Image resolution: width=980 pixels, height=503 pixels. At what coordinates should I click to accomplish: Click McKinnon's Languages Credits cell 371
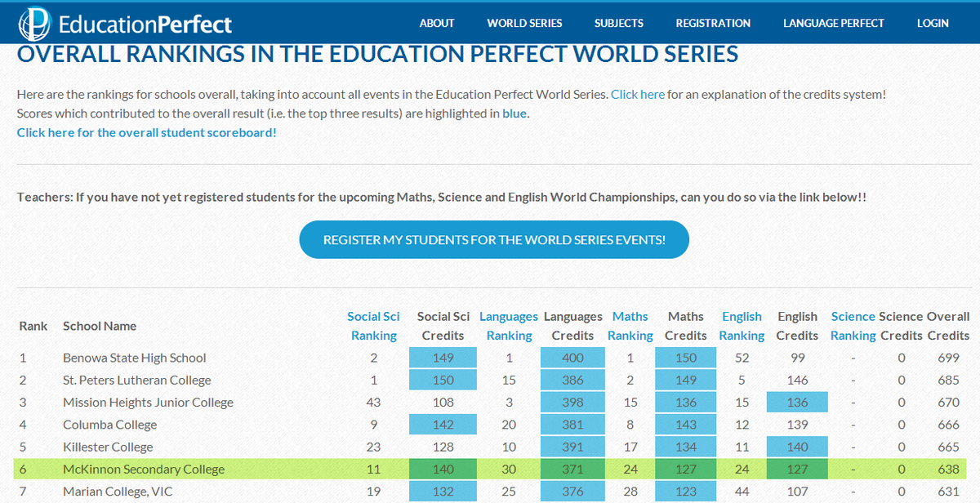(x=572, y=469)
